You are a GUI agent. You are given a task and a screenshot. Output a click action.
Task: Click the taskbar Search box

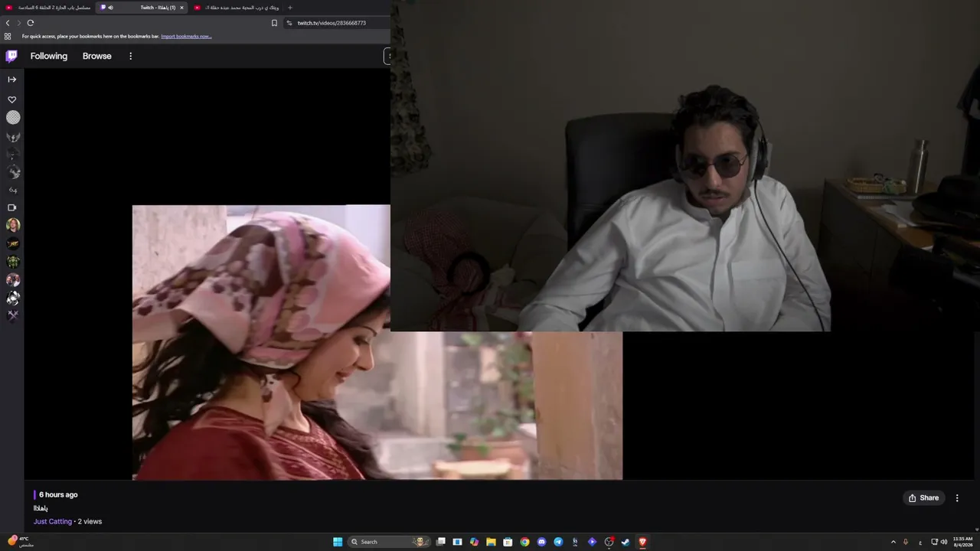[388, 542]
